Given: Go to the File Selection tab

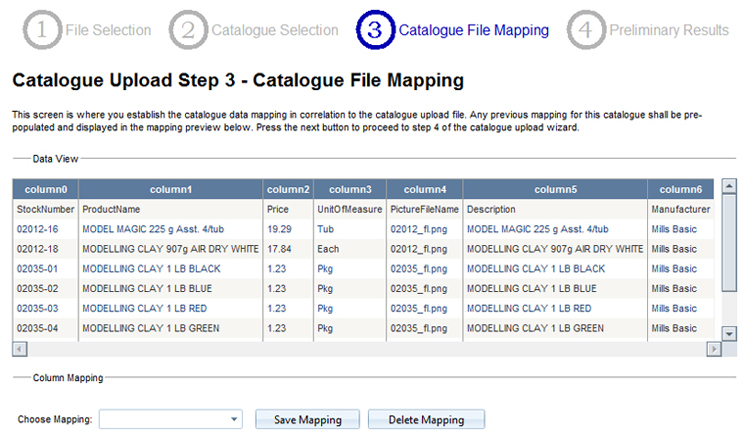Looking at the screenshot, I should [x=108, y=30].
